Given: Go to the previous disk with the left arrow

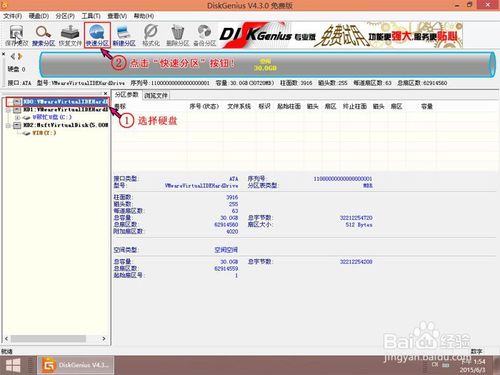Looking at the screenshot, I should [13, 56].
